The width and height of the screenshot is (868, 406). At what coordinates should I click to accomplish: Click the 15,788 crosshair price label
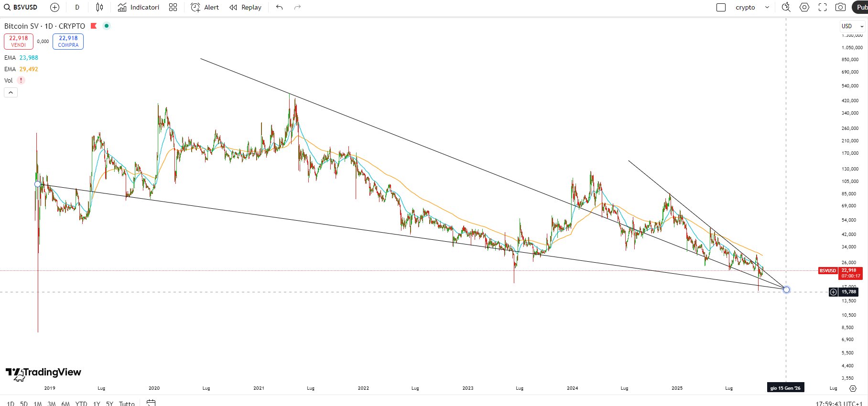tap(848, 292)
